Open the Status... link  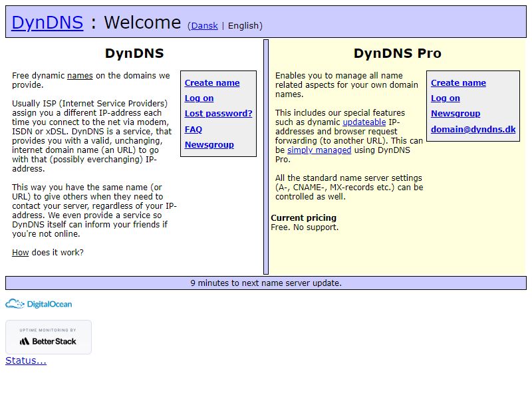coord(26,360)
